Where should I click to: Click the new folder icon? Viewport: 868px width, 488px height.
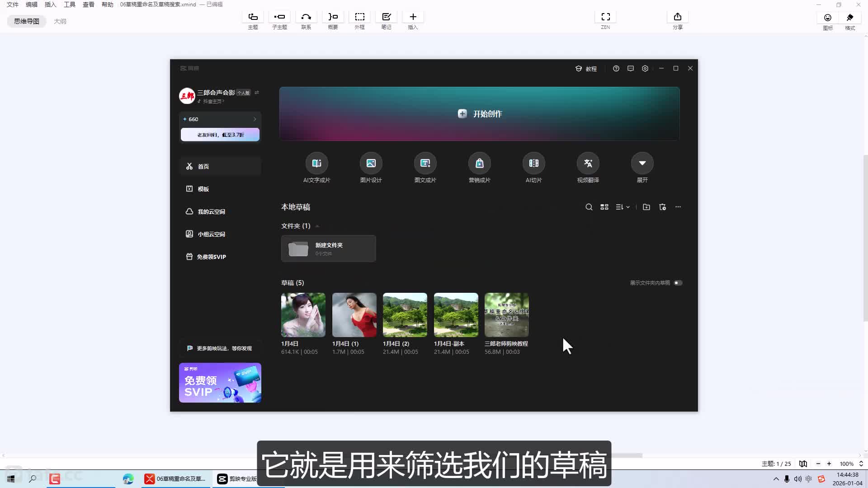click(646, 207)
